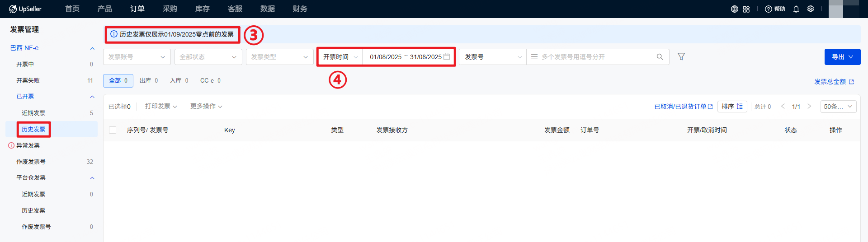Collapse the 巴西 NF-e section

[x=92, y=48]
